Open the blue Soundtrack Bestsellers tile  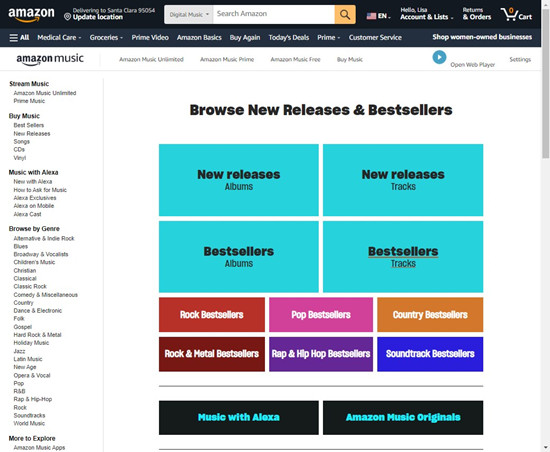point(430,354)
